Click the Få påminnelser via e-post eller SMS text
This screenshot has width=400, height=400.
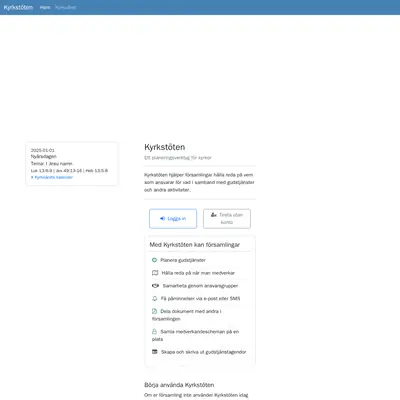(200, 299)
